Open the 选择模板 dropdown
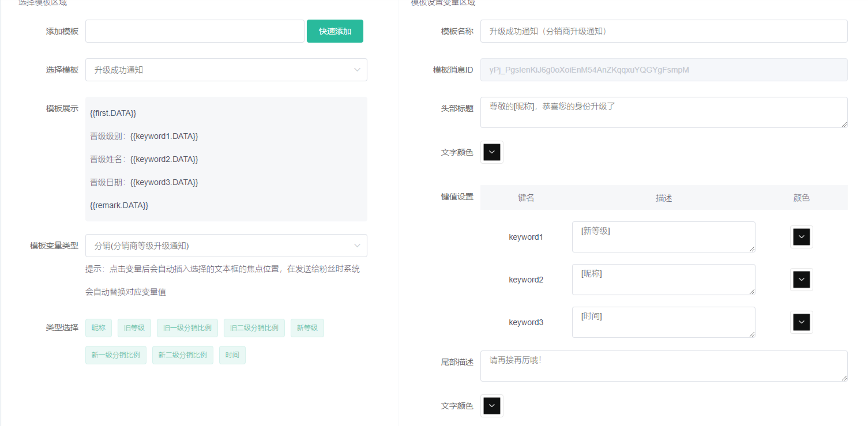The image size is (868, 426). pos(226,70)
